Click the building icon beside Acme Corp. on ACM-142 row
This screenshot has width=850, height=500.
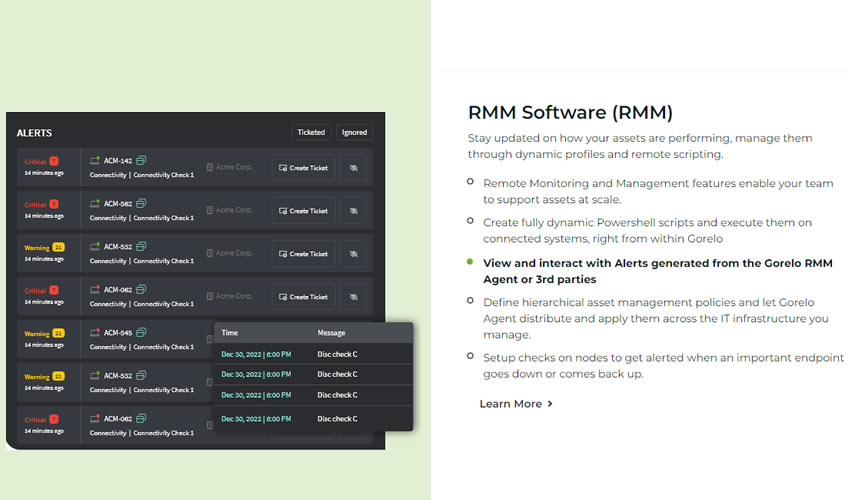click(210, 167)
